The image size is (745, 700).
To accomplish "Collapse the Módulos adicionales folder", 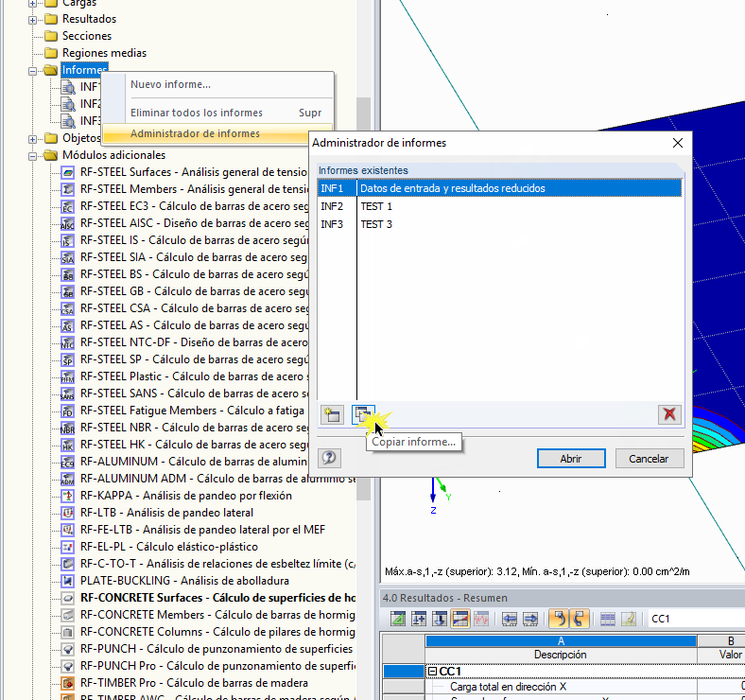I will coord(32,156).
